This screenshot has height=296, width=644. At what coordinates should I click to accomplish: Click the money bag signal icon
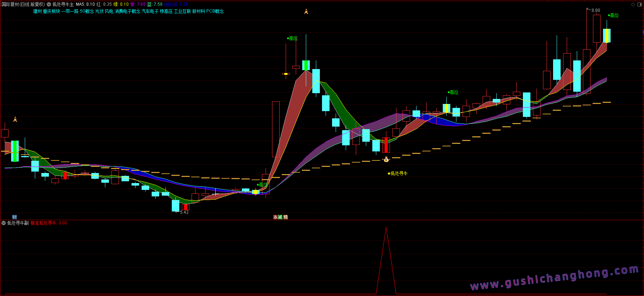(386, 159)
